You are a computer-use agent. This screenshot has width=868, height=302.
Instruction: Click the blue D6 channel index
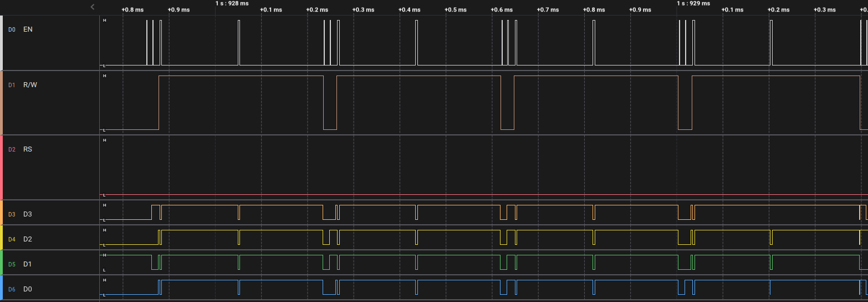click(x=12, y=289)
